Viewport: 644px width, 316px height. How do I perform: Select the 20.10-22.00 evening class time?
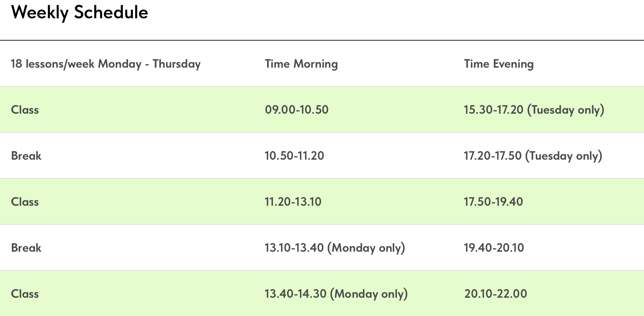click(495, 294)
